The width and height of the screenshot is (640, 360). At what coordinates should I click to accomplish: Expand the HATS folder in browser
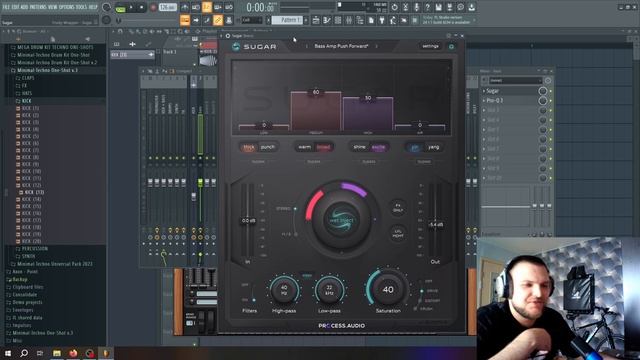27,93
